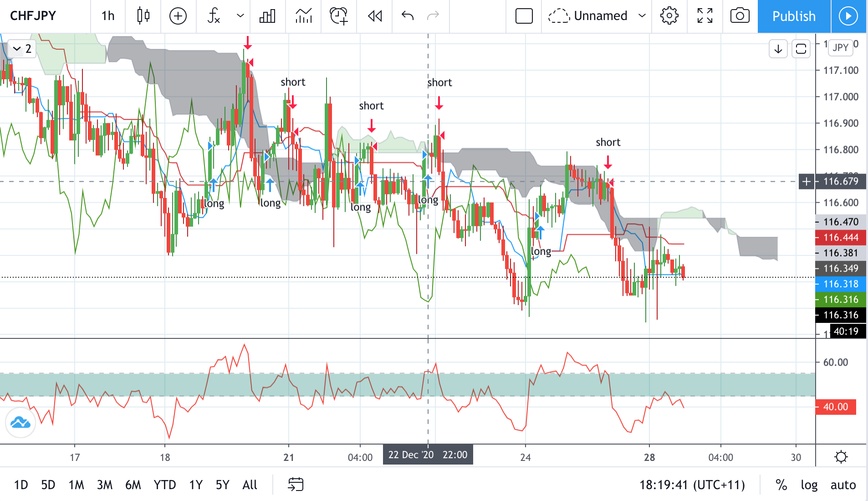This screenshot has width=868, height=501.
Task: Open financials bar chart icon
Action: pos(267,16)
